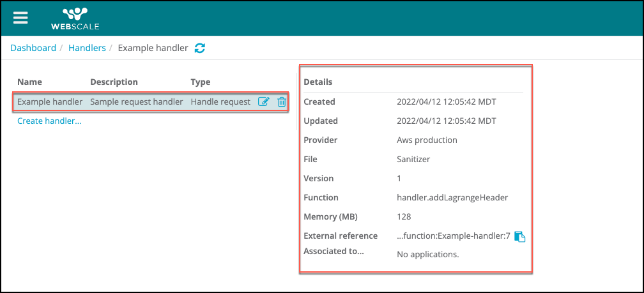
Task: Refresh the Example handler page
Action: (x=200, y=48)
